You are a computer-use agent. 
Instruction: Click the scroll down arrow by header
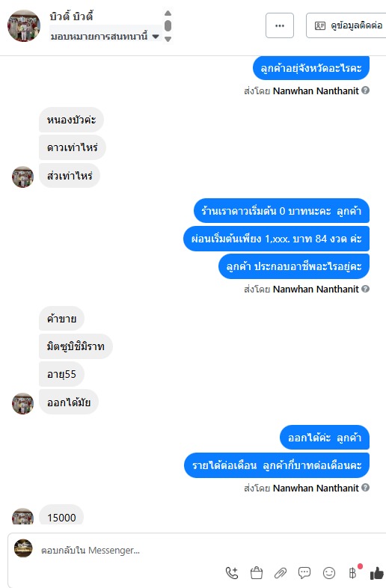pyautogui.click(x=168, y=39)
